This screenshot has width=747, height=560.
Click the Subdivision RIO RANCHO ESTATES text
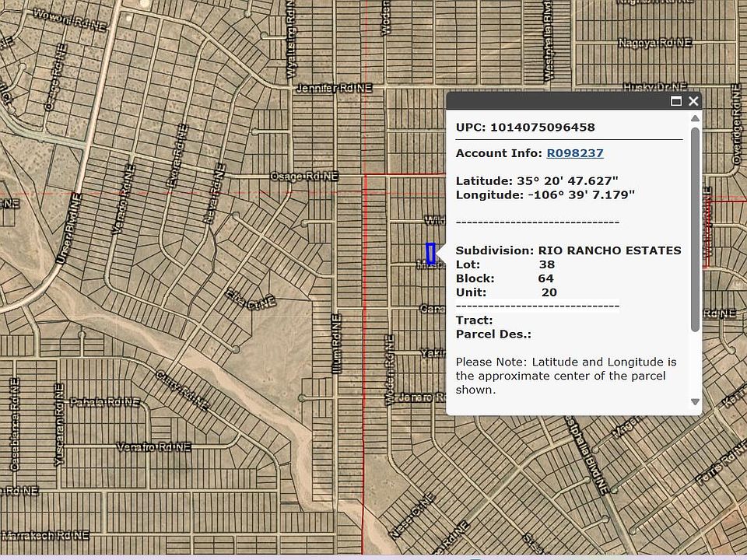(568, 250)
